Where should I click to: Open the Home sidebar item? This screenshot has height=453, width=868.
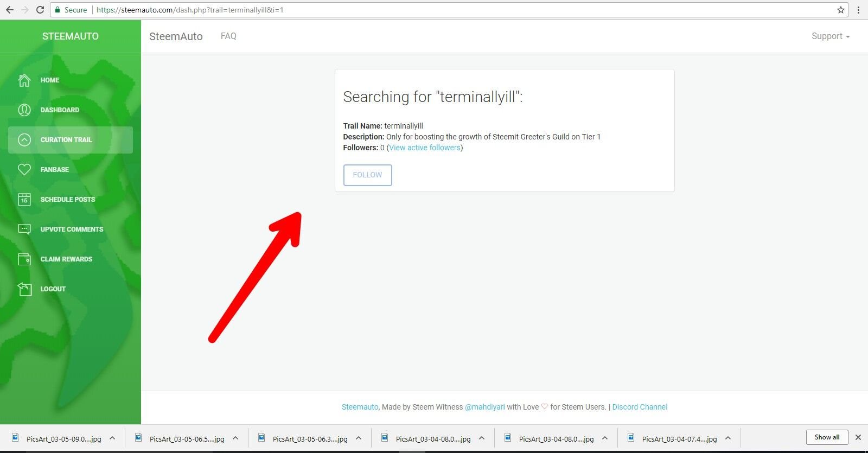(x=71, y=80)
